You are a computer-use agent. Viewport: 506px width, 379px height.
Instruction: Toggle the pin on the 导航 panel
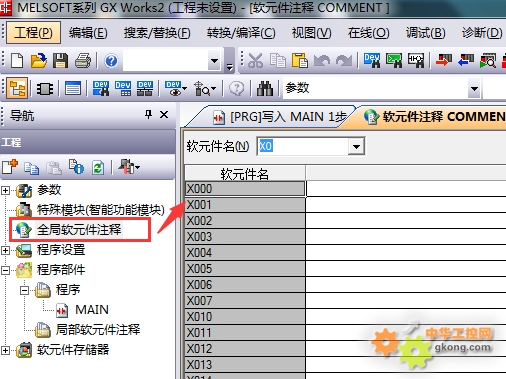[148, 115]
